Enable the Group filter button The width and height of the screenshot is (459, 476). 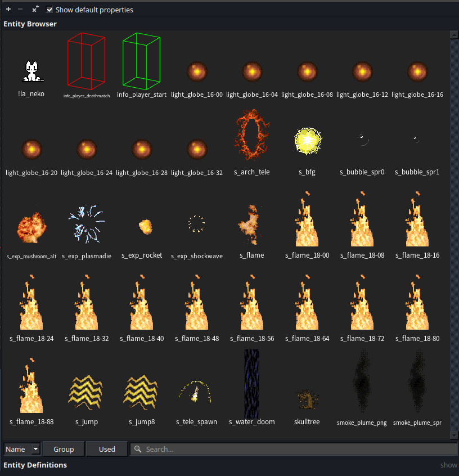[x=63, y=449]
